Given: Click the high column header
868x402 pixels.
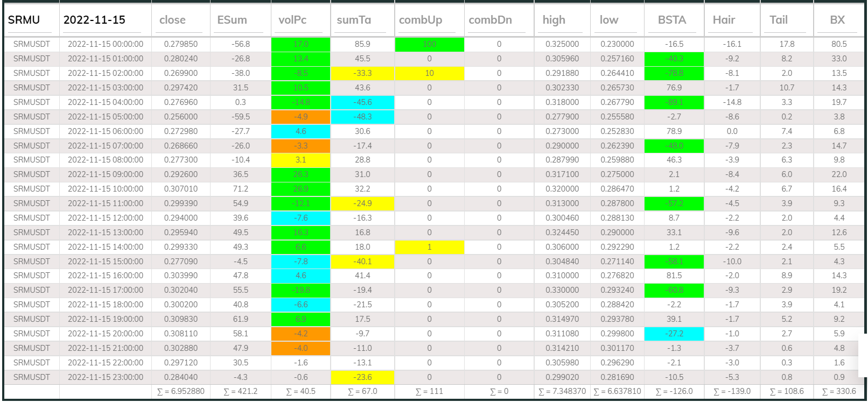Looking at the screenshot, I should point(554,20).
